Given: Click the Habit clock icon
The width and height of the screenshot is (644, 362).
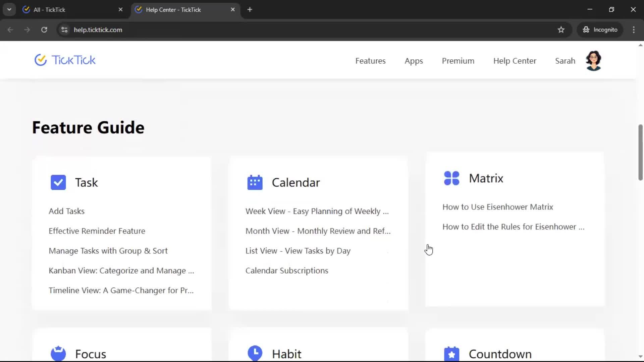Looking at the screenshot, I should [255, 353].
